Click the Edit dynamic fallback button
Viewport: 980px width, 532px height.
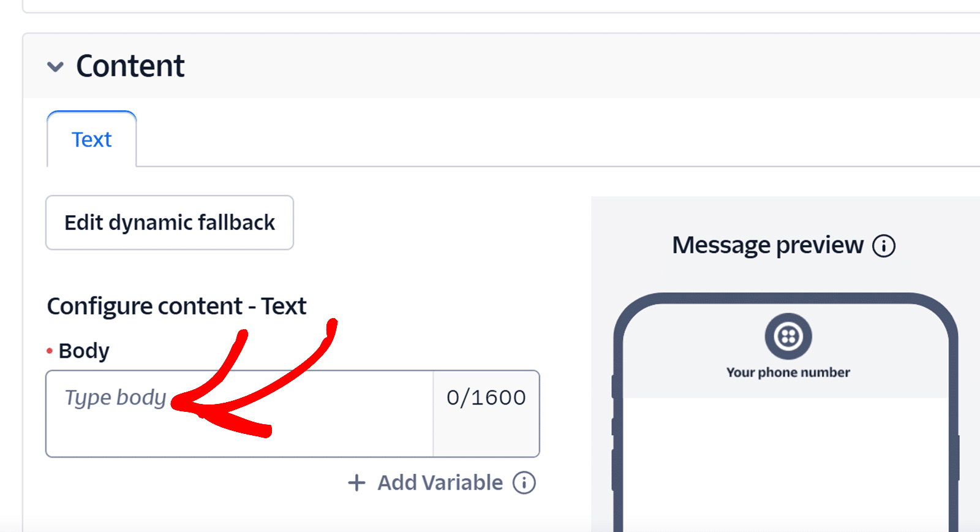click(x=170, y=222)
